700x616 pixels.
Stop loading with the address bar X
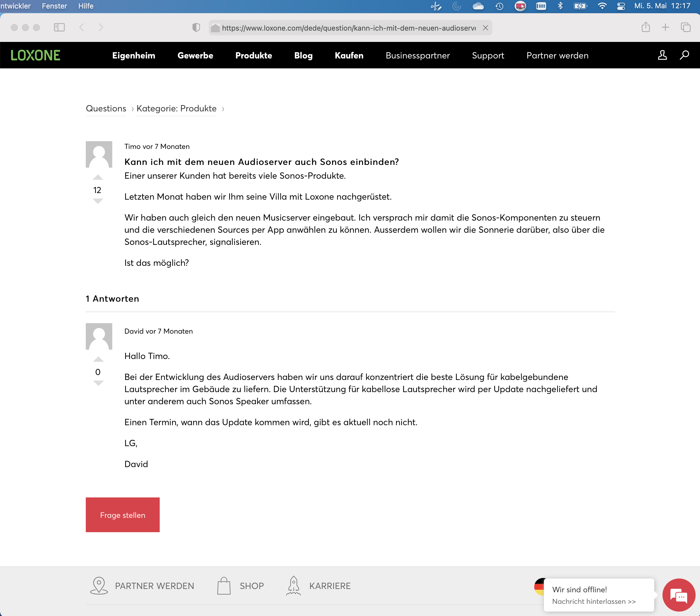coord(485,28)
